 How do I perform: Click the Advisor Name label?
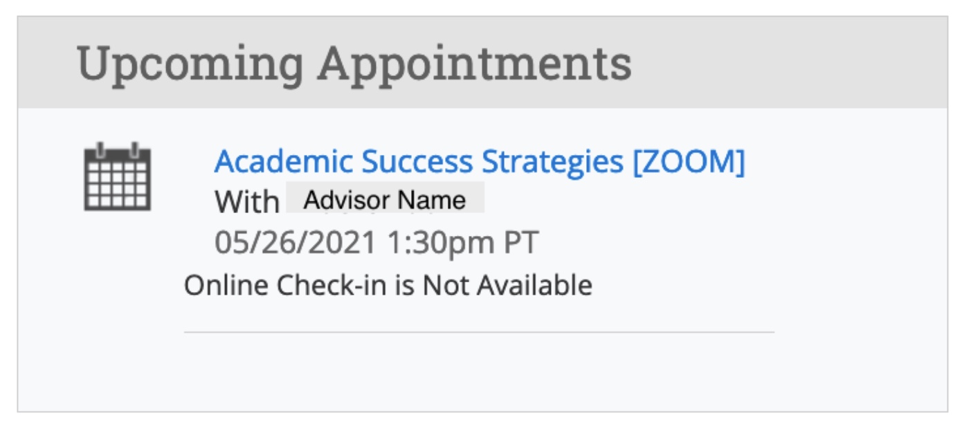coord(385,200)
